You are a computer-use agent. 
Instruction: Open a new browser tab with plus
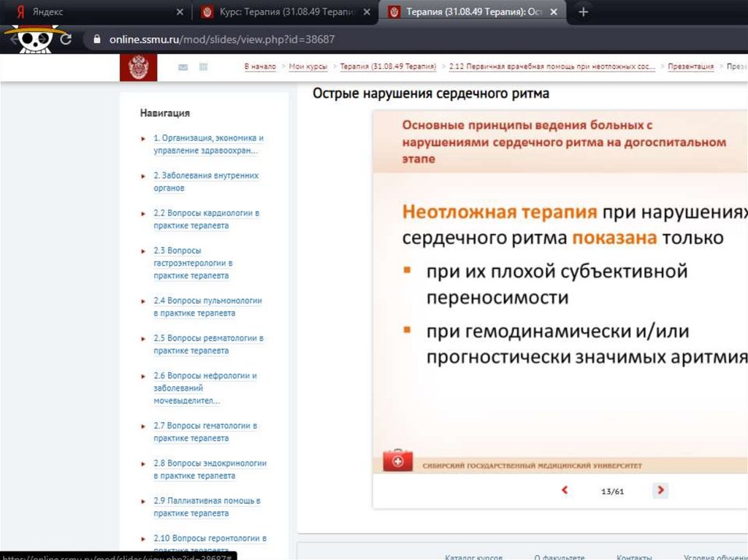583,12
